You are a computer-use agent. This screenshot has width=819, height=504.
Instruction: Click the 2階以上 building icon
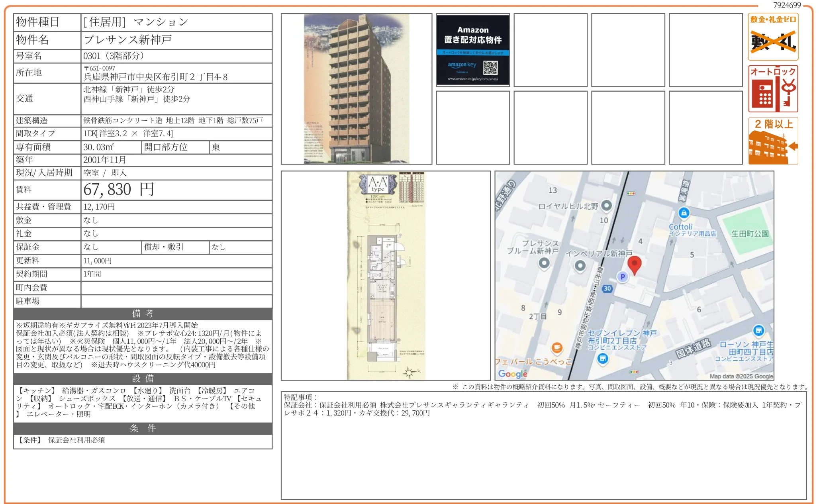coord(773,141)
